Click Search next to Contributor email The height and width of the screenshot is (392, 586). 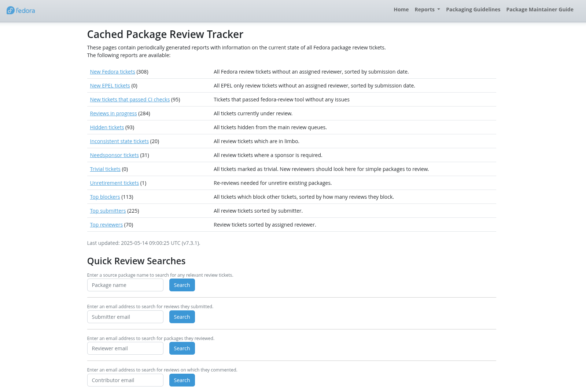pyautogui.click(x=182, y=380)
